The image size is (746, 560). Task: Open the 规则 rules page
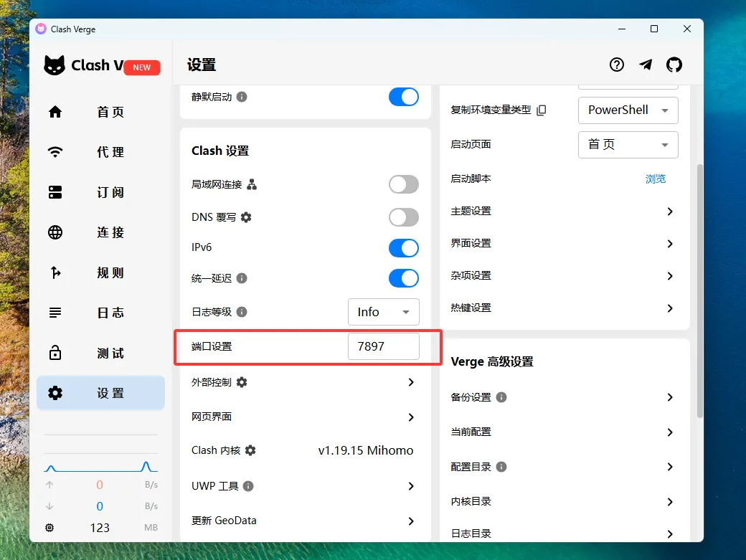point(101,272)
